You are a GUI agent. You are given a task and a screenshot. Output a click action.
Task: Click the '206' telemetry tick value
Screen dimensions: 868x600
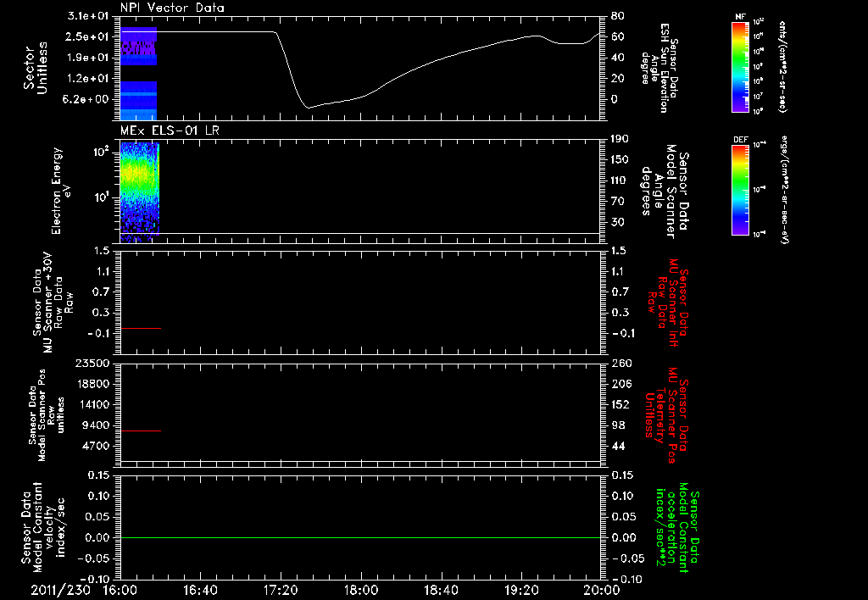tap(620, 384)
